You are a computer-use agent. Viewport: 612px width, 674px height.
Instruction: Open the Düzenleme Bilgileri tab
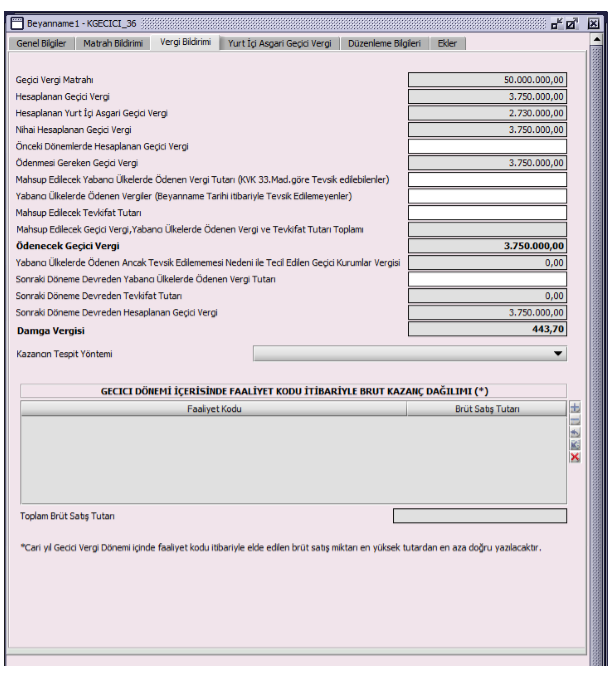click(x=384, y=43)
